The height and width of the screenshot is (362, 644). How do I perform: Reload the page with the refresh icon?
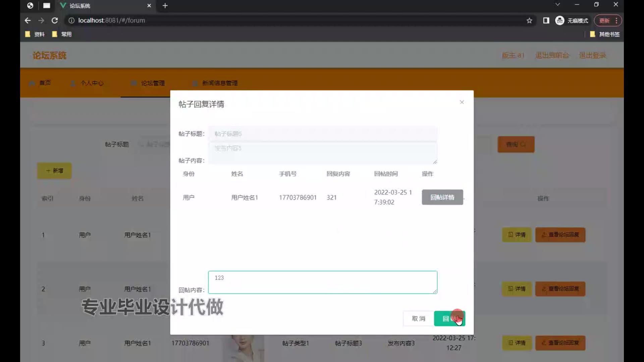[x=55, y=20]
